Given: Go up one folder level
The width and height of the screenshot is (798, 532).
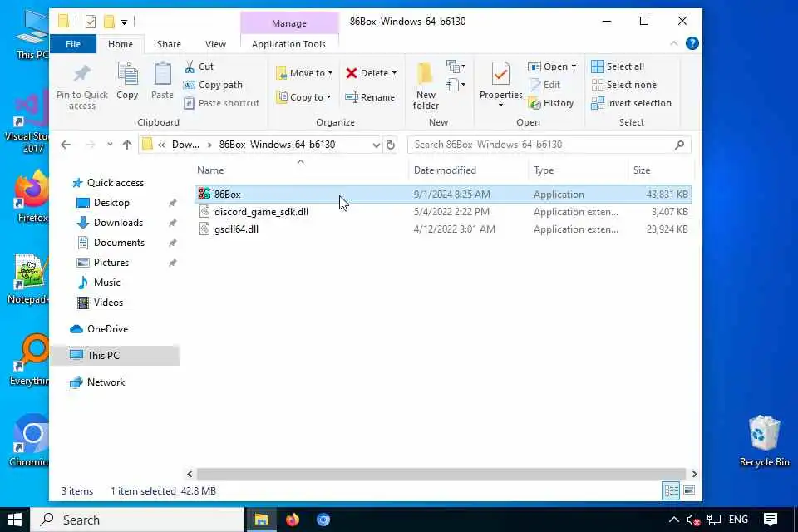Looking at the screenshot, I should (127, 145).
